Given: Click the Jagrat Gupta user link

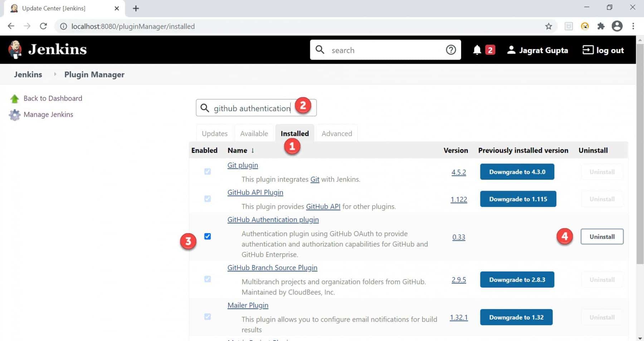Looking at the screenshot, I should click(543, 50).
